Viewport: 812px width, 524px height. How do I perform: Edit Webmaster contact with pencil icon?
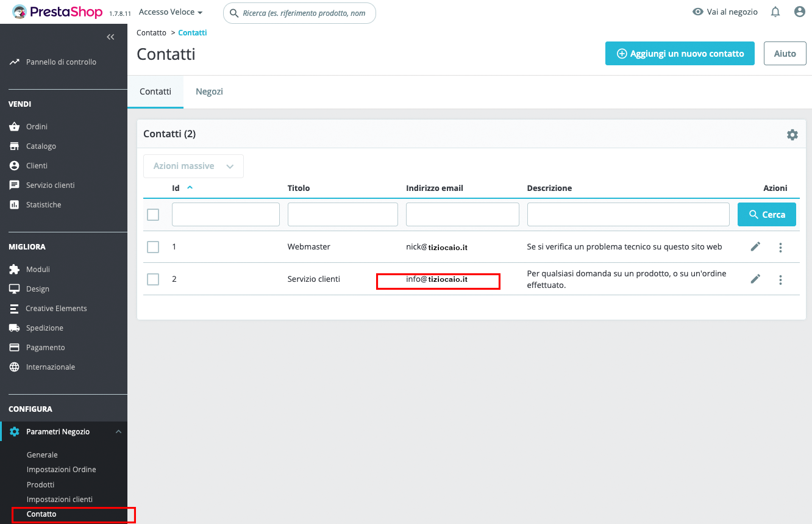(755, 246)
